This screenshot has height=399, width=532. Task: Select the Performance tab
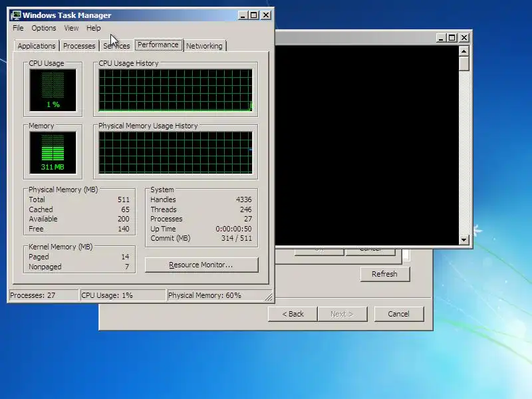pos(158,45)
